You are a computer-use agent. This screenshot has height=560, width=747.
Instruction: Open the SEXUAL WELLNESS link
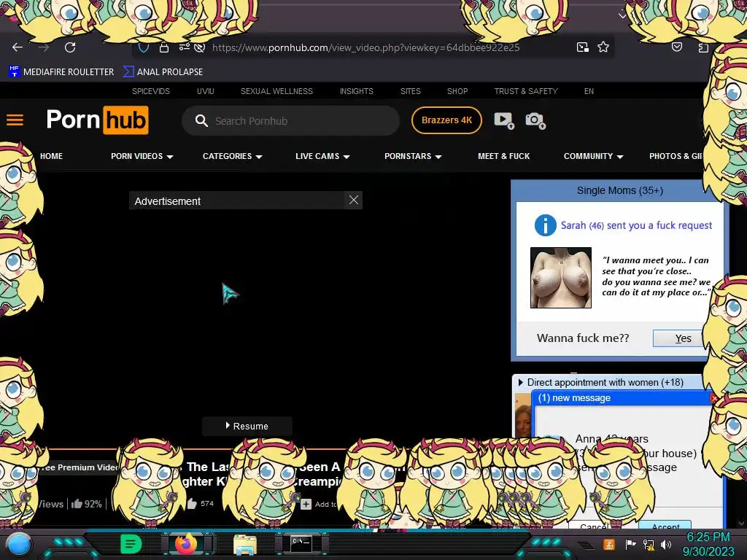click(276, 91)
